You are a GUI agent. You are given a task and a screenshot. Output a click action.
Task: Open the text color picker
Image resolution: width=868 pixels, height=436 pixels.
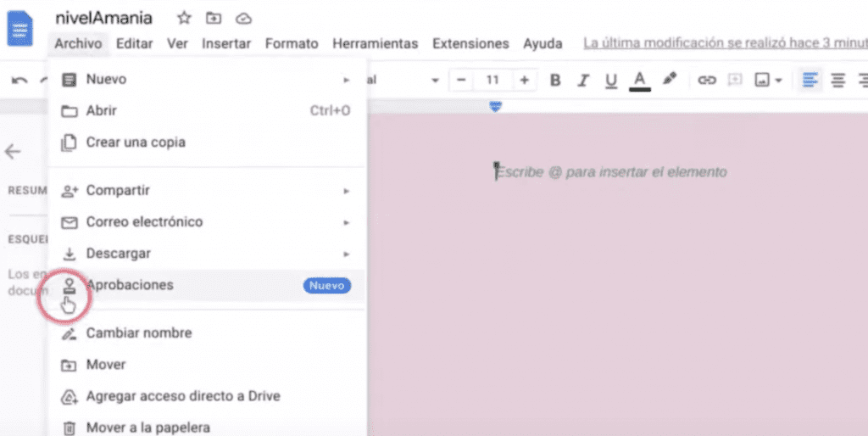640,81
